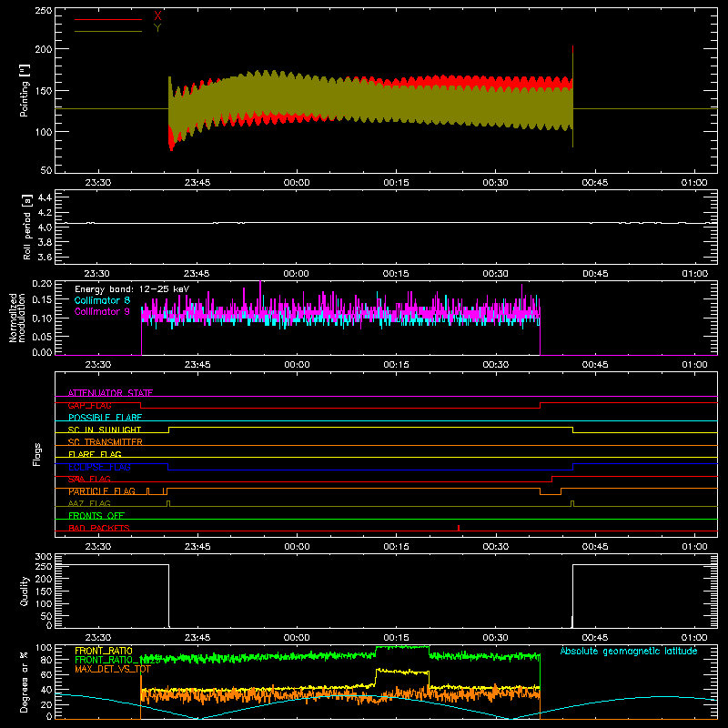The width and height of the screenshot is (728, 728).
Task: Click 'Absolute geomagnetic latitude' label
Action: click(x=629, y=651)
